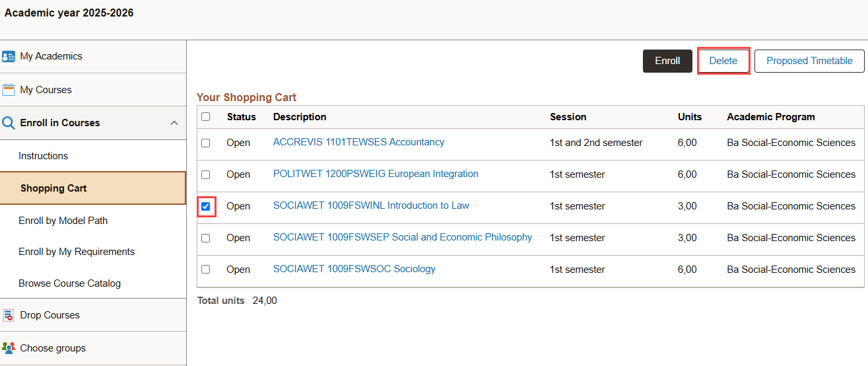The height and width of the screenshot is (366, 868).
Task: Check the Accountancy course checkbox
Action: (206, 143)
